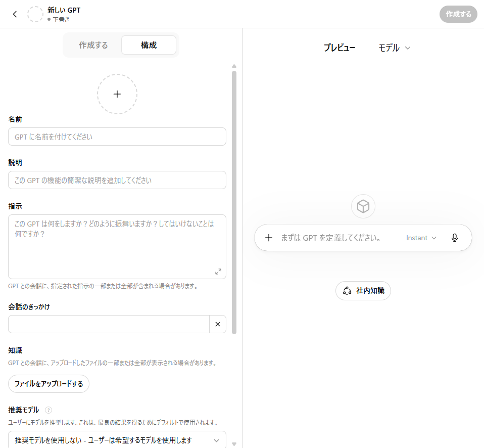Click the vertical scrollbar thumb
The height and width of the screenshot is (448, 484).
click(x=234, y=202)
